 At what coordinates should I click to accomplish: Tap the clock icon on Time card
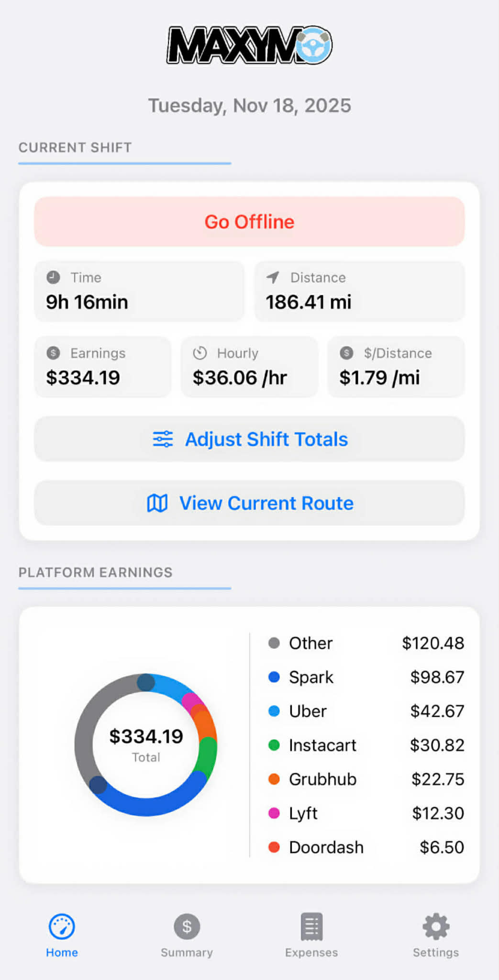53,277
